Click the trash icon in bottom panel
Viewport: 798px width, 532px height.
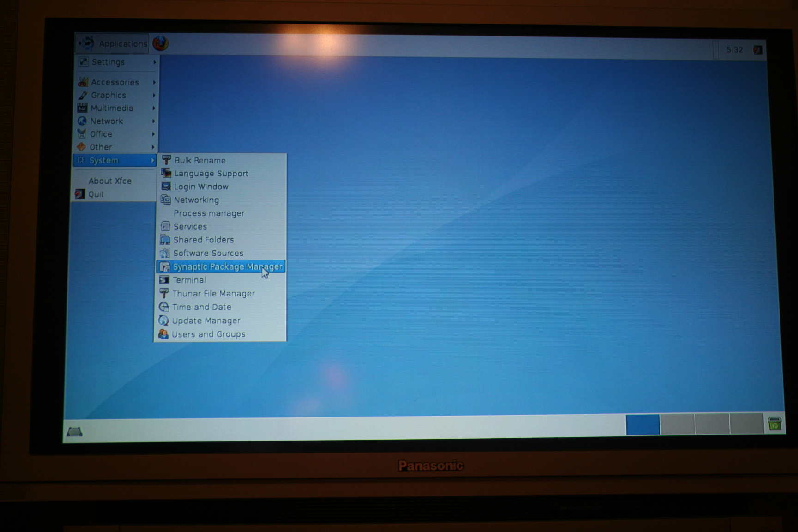(774, 423)
